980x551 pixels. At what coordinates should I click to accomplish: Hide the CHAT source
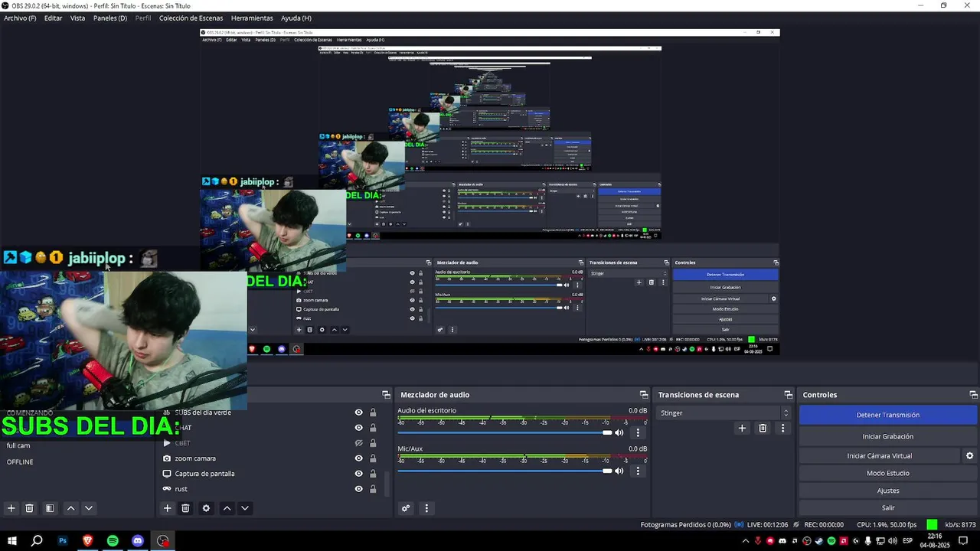tap(358, 428)
